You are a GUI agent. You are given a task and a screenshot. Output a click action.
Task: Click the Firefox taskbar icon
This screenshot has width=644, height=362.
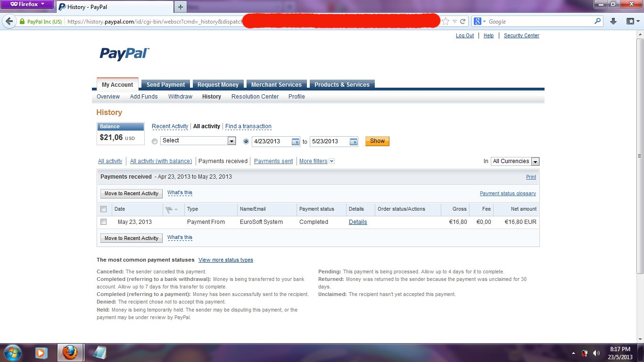click(70, 352)
